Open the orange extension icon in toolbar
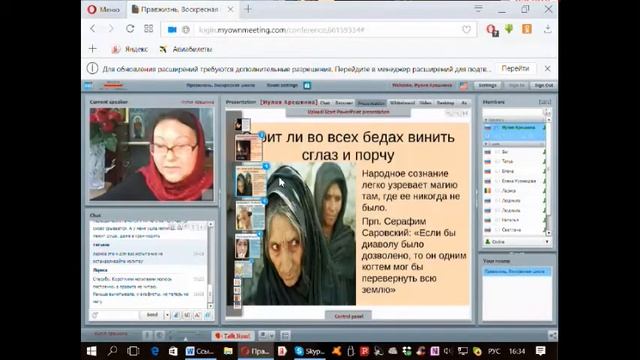640x360 pixels. tap(527, 29)
